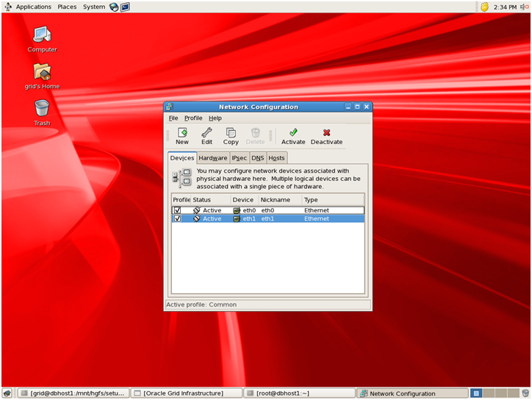The image size is (532, 400).
Task: Sort by the Status column header
Action: 211,200
